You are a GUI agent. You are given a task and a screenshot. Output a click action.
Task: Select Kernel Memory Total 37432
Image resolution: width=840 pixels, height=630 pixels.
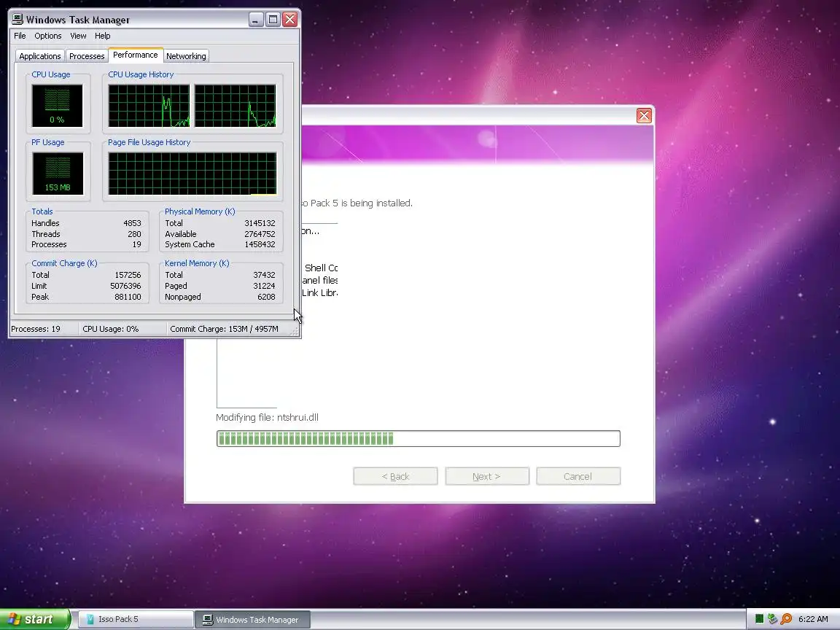(264, 275)
